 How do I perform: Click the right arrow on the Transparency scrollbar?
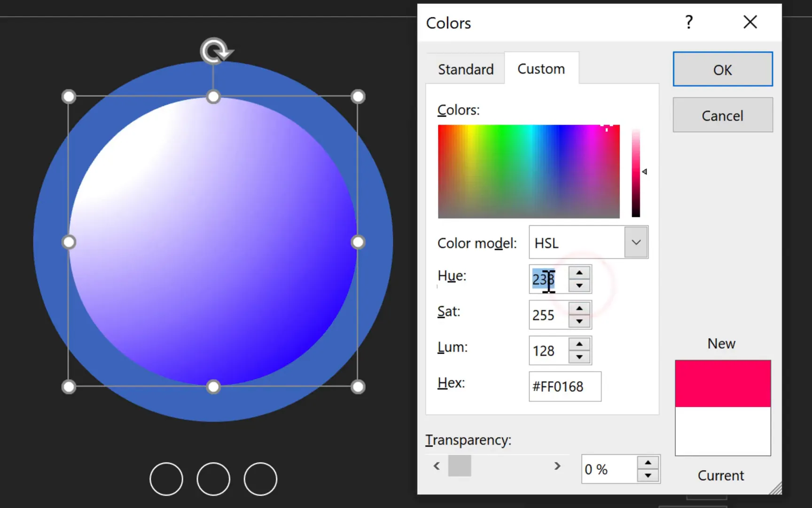point(557,466)
